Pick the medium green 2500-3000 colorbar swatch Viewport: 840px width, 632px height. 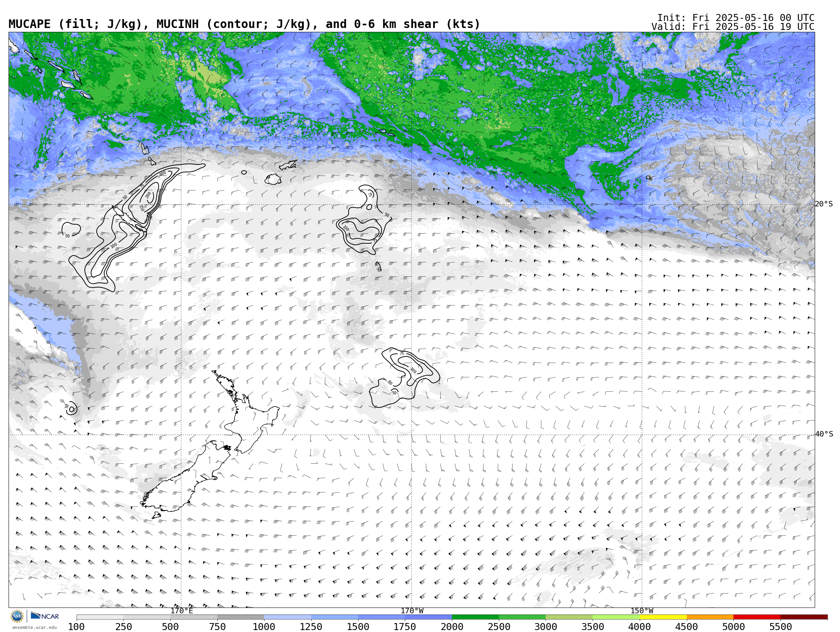pos(522,617)
